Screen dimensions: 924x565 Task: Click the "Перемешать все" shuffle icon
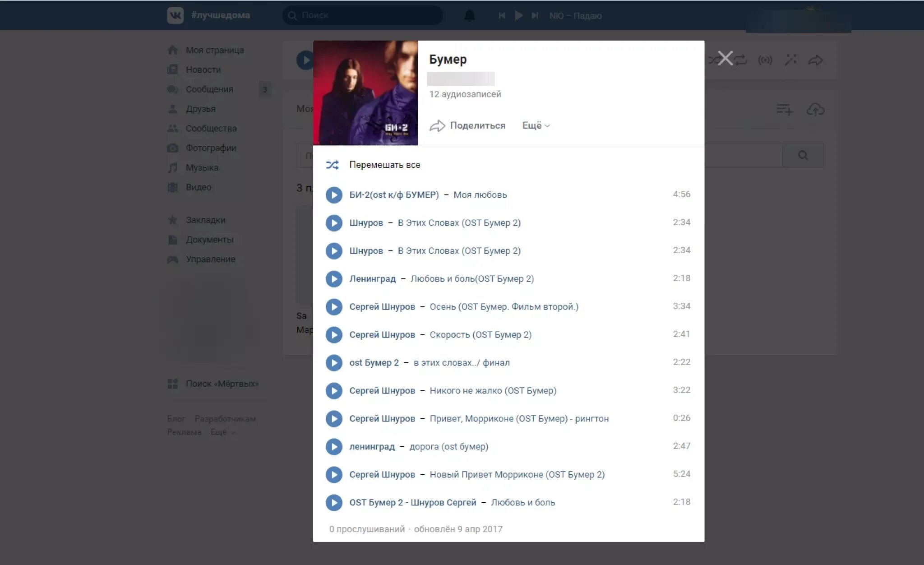tap(333, 165)
